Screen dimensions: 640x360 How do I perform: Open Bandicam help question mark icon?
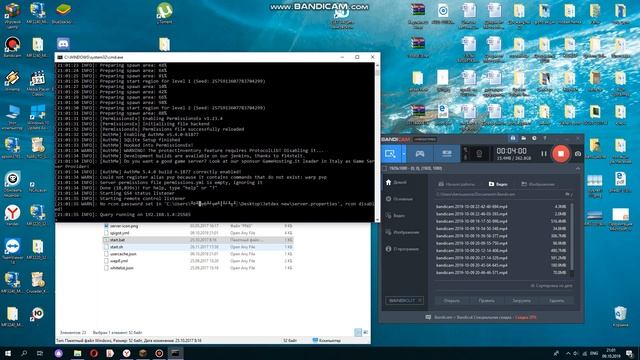point(544,139)
